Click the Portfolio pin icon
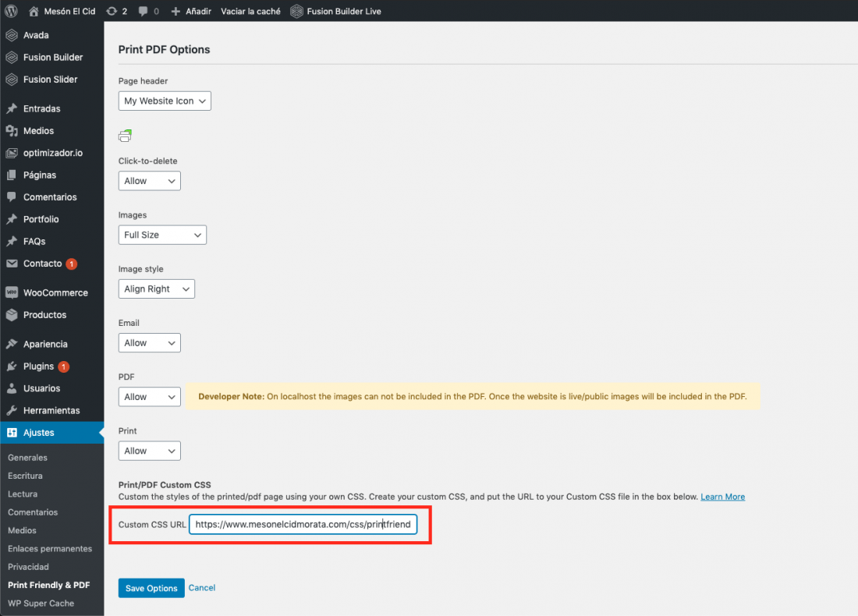Image resolution: width=858 pixels, height=616 pixels. click(x=12, y=219)
